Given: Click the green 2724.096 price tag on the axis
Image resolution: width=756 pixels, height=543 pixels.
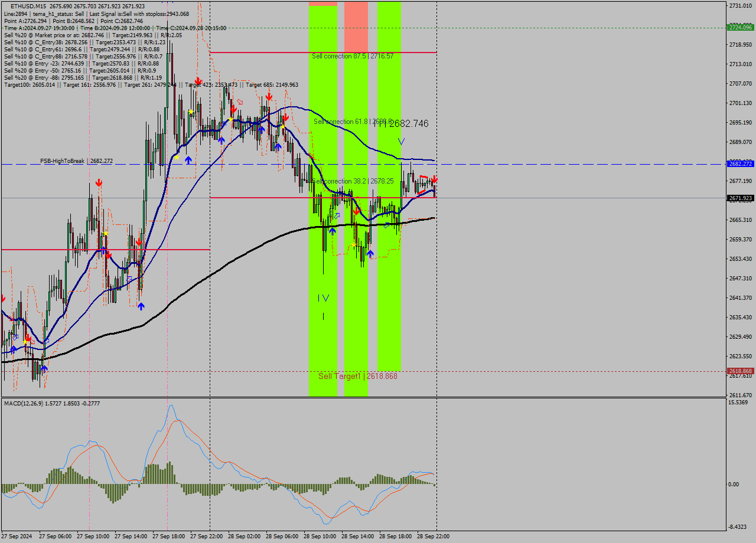Looking at the screenshot, I should [740, 28].
